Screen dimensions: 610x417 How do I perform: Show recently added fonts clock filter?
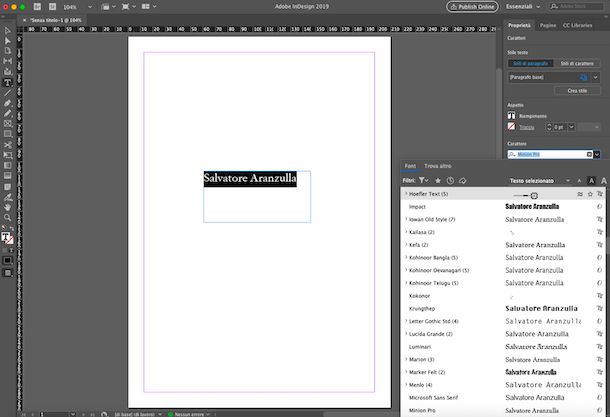[x=450, y=180]
